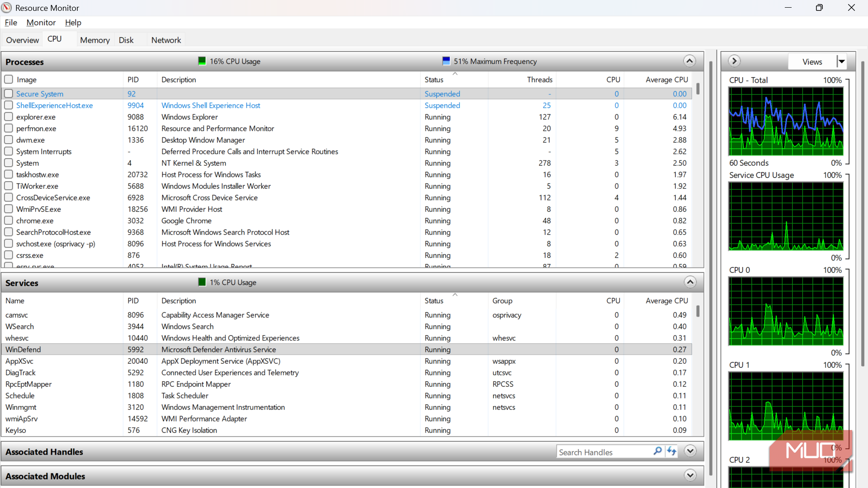Sort processes by Average CPU column header
868x488 pixels.
coord(657,80)
